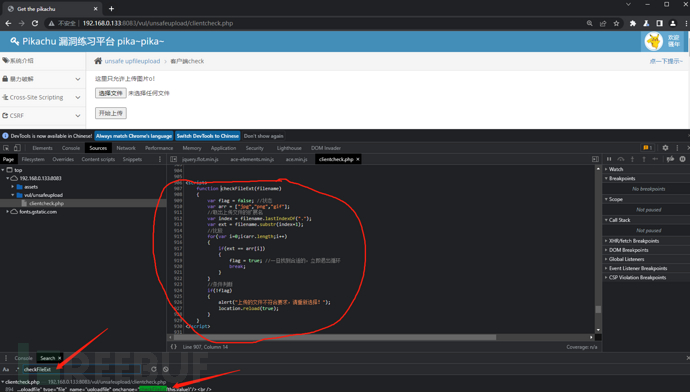Switch to the Console drawer tab
This screenshot has height=392, width=690.
click(23, 358)
